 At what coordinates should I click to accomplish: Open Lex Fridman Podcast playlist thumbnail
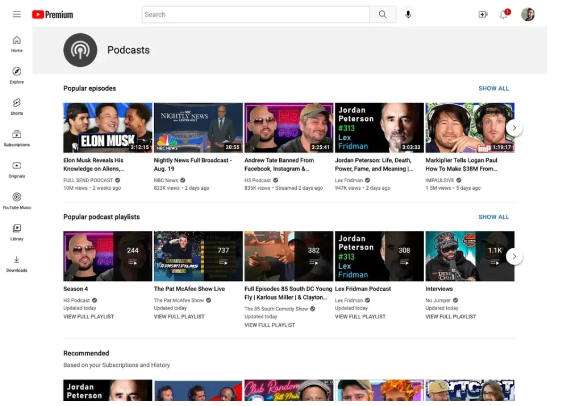(379, 256)
